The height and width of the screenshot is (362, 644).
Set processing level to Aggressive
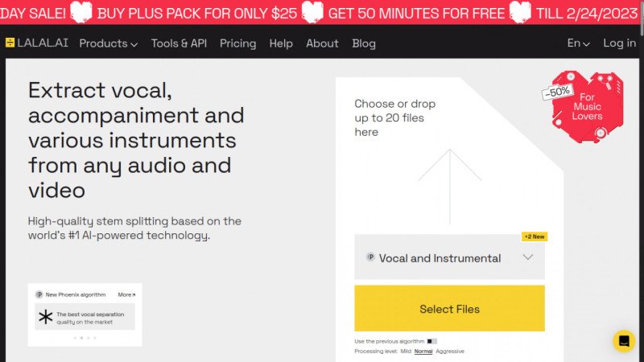pos(450,352)
